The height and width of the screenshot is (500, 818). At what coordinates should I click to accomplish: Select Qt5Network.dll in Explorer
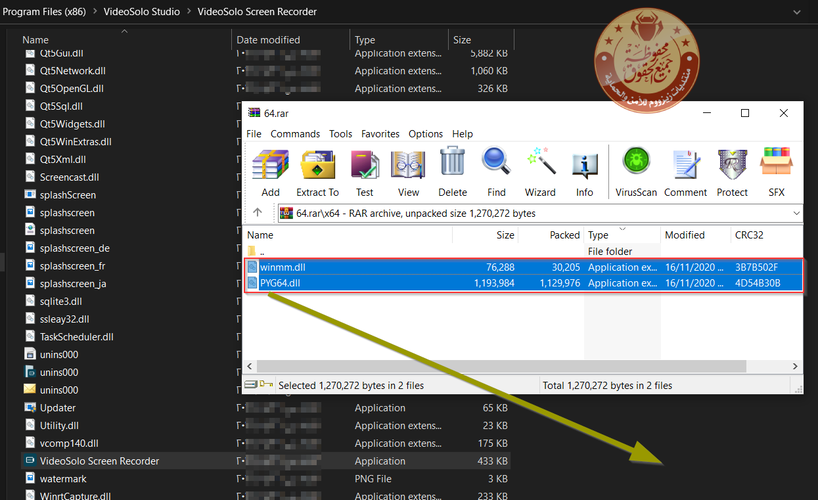[x=73, y=71]
